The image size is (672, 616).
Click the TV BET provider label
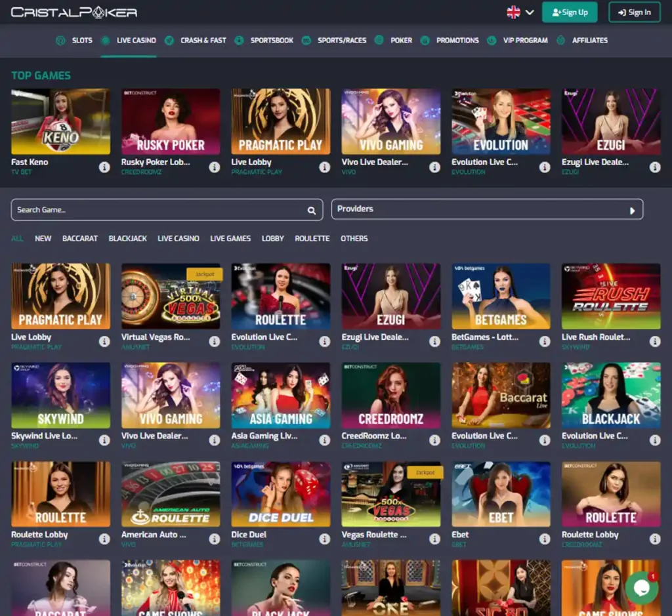pos(22,173)
